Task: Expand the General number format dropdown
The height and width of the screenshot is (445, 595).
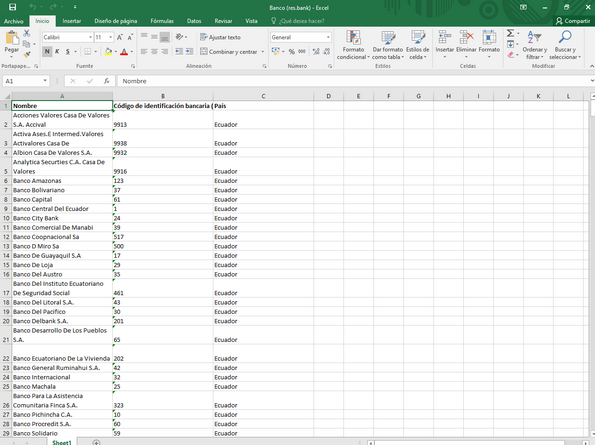Action: tap(328, 37)
